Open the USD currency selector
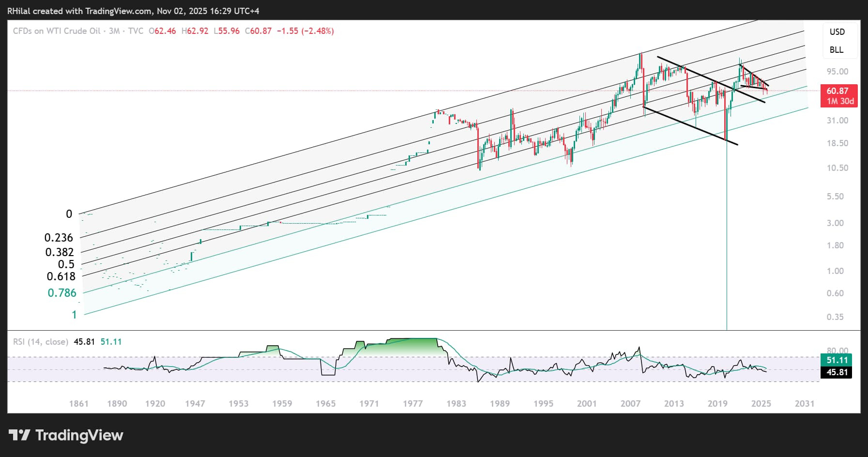The height and width of the screenshot is (457, 868). click(x=837, y=32)
